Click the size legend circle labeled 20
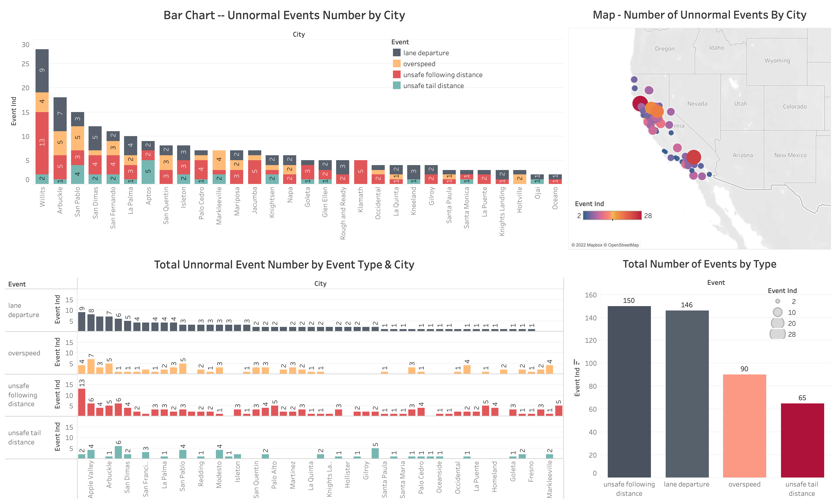Image resolution: width=834 pixels, height=504 pixels. [x=777, y=323]
